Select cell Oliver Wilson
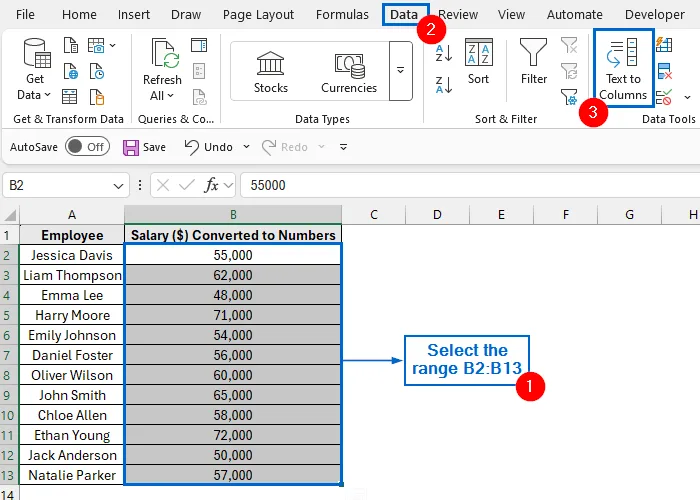 (x=72, y=375)
